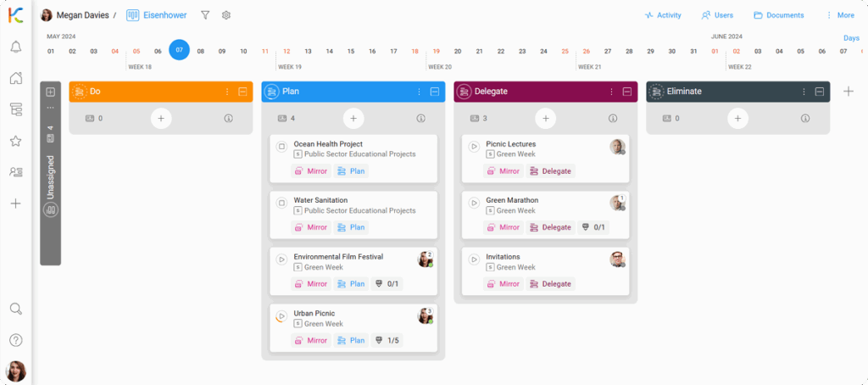Open the space settings gear icon

(x=226, y=15)
